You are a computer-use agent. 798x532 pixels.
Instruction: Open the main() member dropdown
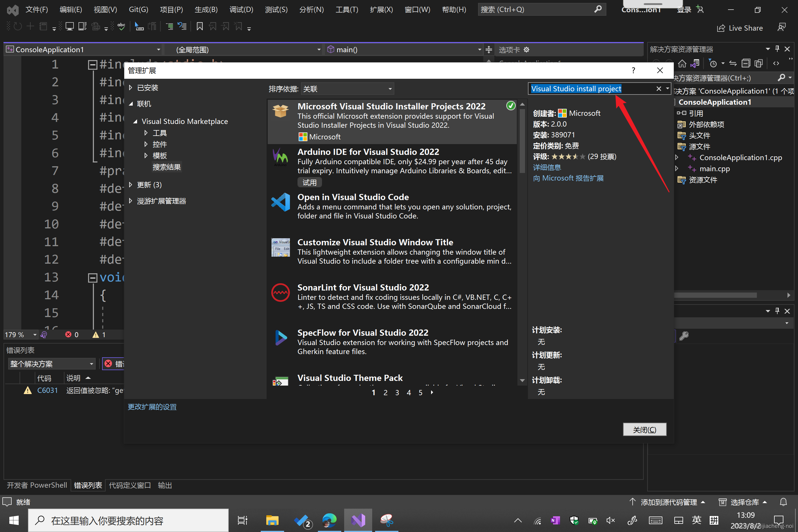coord(404,50)
